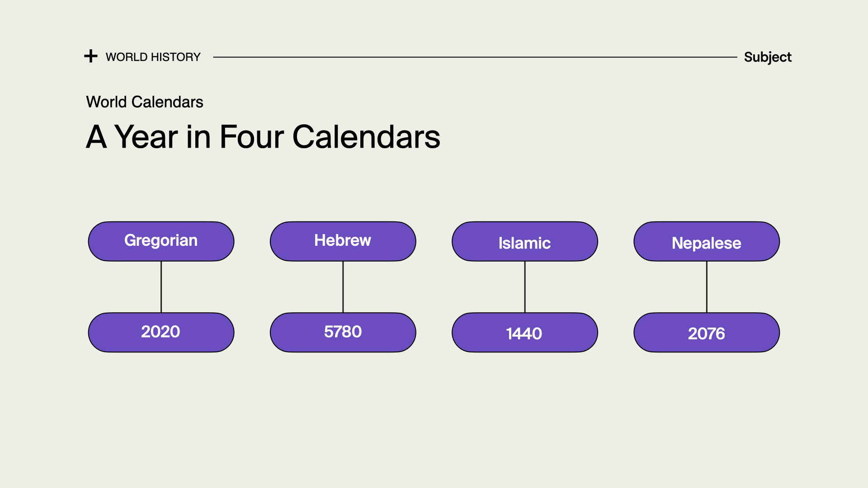Click the 2020 year pill
The image size is (868, 488).
tap(161, 333)
